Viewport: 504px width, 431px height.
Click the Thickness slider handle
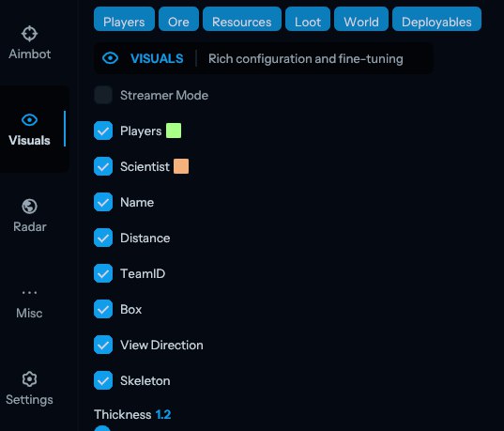click(102, 428)
